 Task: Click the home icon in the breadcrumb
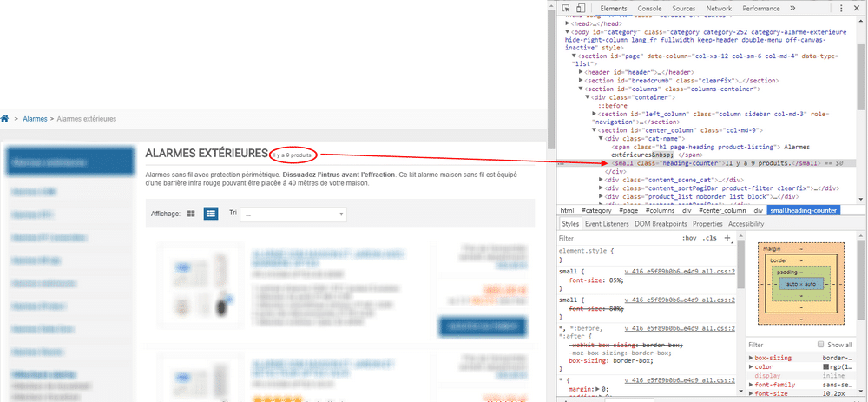click(4, 119)
